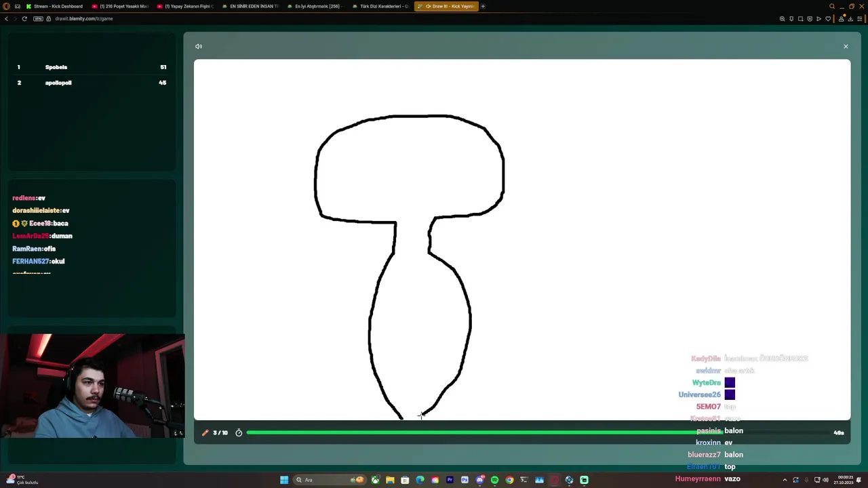Switch to the 216 Poşet Yasaklı tab
Image resolution: width=868 pixels, height=488 pixels.
coord(120,6)
